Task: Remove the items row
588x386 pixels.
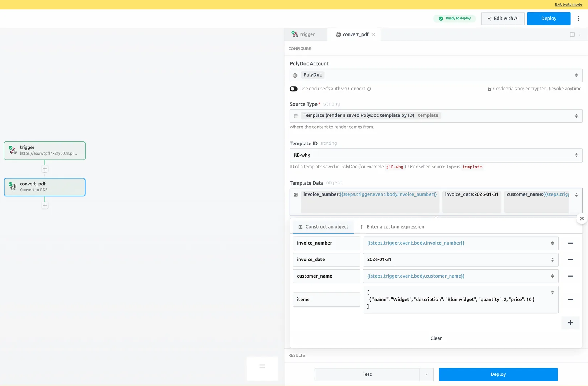Action: click(570, 300)
